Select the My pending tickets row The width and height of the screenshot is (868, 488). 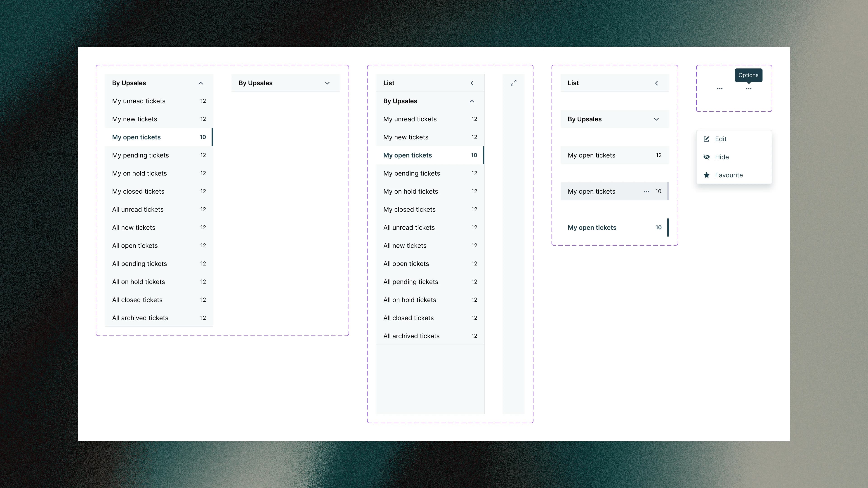click(x=141, y=155)
